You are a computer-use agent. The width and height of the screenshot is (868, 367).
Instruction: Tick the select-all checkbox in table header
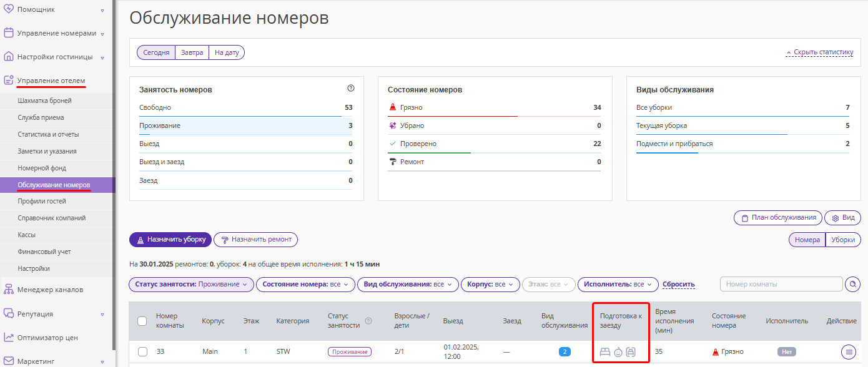pyautogui.click(x=142, y=321)
